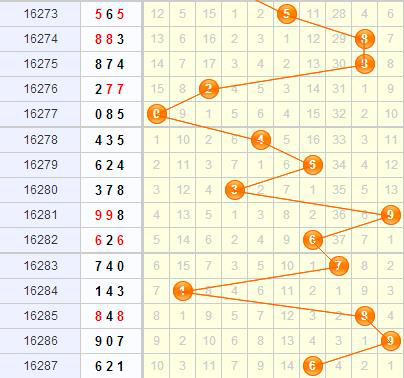Select the orange ball 4 in row 16278
Screen dimensions: 404x378
[x=261, y=140]
